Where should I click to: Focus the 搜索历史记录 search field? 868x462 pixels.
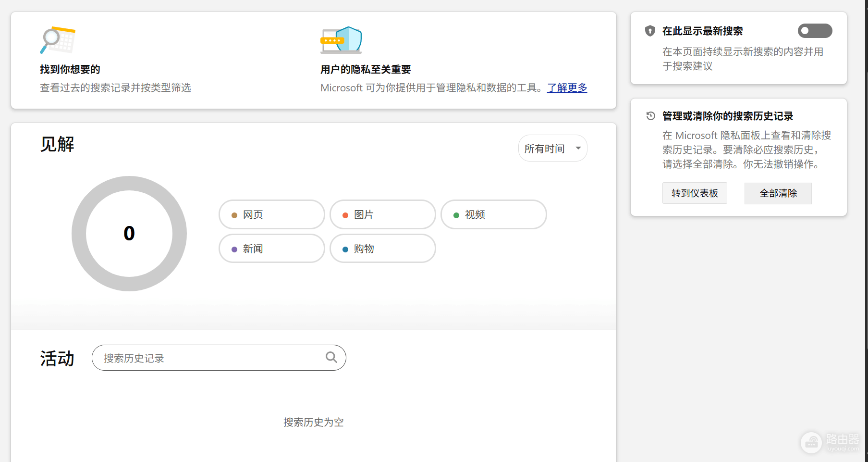[x=219, y=358]
